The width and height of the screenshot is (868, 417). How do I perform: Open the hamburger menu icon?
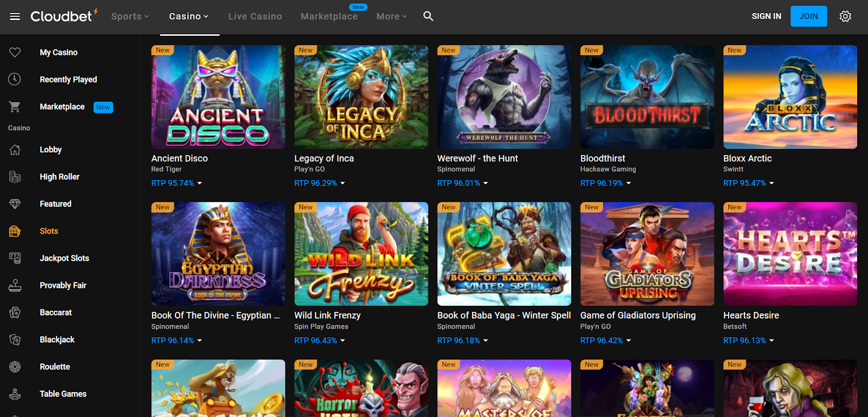[15, 16]
